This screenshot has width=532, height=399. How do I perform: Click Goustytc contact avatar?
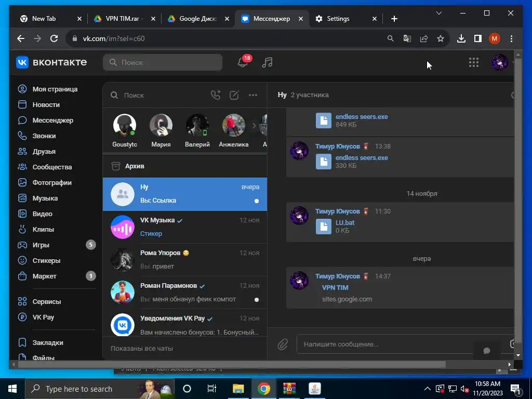[x=125, y=125]
